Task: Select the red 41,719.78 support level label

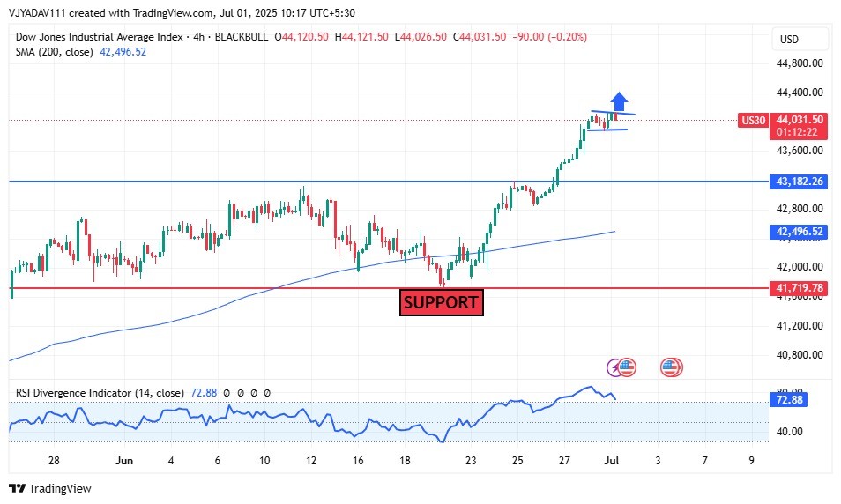Action: pyautogui.click(x=800, y=288)
